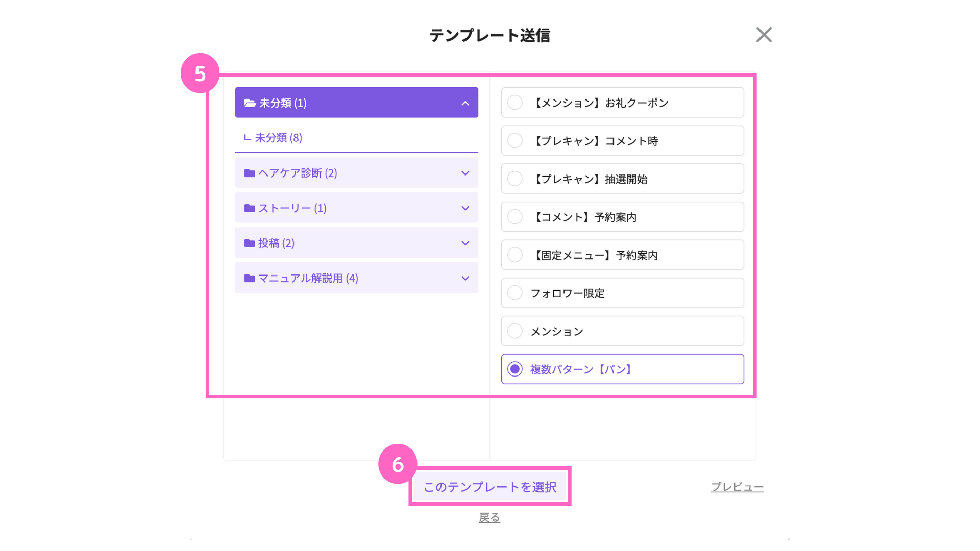This screenshot has width=980, height=551.
Task: Click the open folder icon beside 未分類 (1)
Action: pos(250,103)
